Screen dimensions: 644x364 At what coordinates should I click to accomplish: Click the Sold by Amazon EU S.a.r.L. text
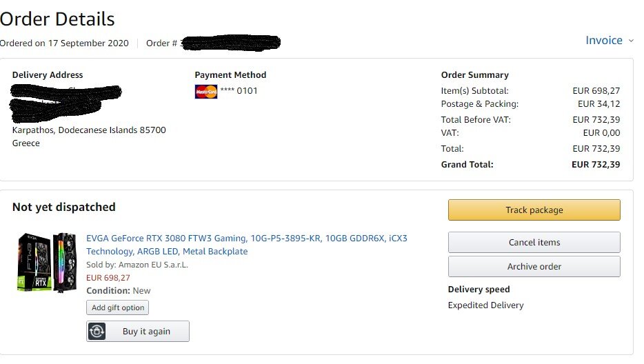137,265
